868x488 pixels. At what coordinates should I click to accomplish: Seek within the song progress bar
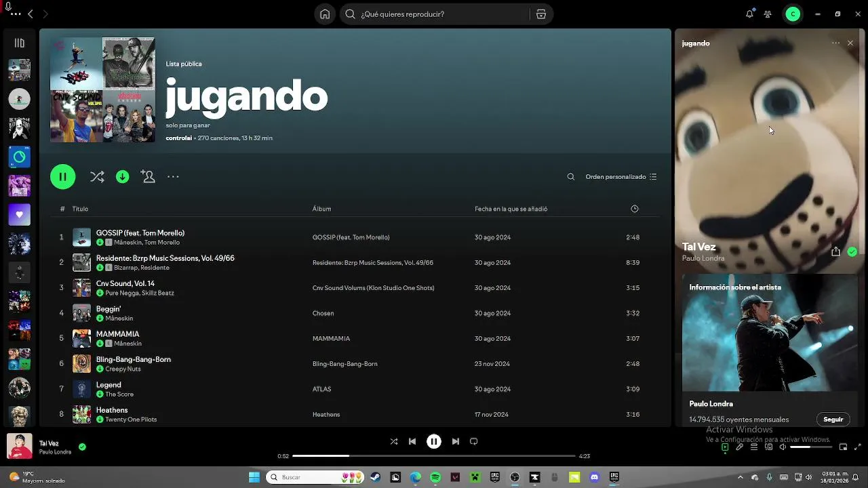(434, 456)
